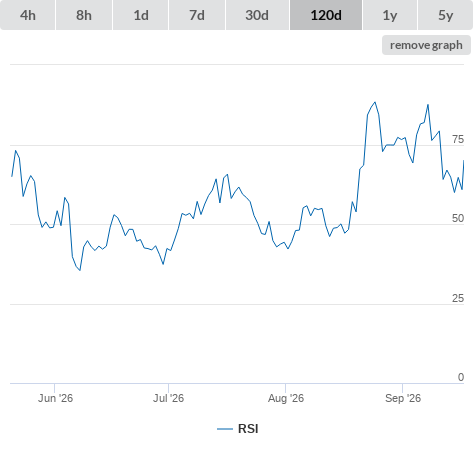The height and width of the screenshot is (455, 474).
Task: Click the blue RSI legend line marker
Action: (225, 429)
